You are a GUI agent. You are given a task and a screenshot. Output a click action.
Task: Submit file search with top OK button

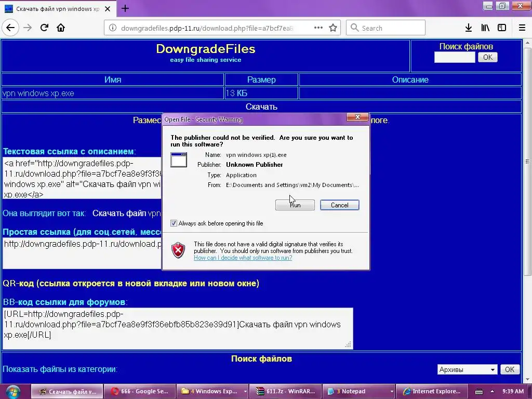pyautogui.click(x=487, y=57)
